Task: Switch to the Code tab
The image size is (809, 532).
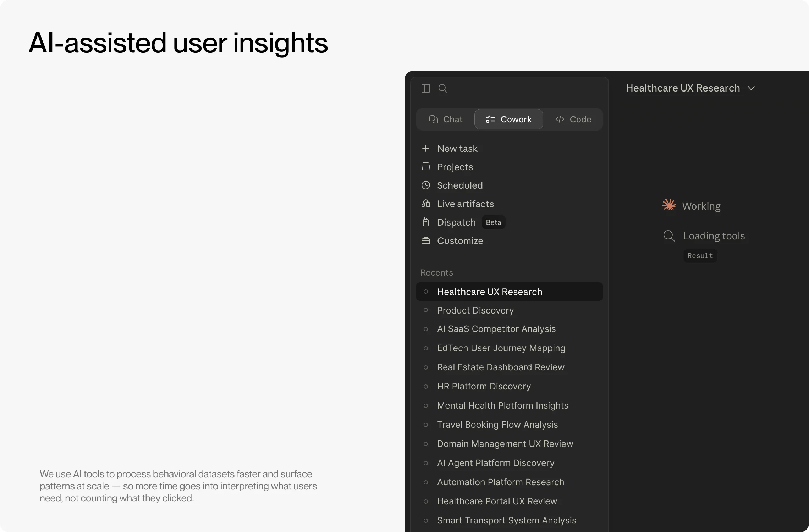Action: tap(573, 120)
